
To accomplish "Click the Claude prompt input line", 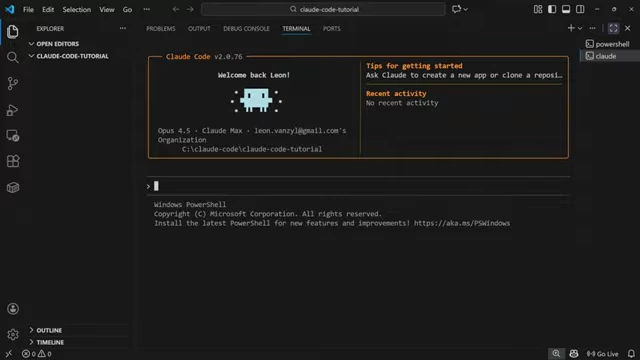I will pos(358,186).
